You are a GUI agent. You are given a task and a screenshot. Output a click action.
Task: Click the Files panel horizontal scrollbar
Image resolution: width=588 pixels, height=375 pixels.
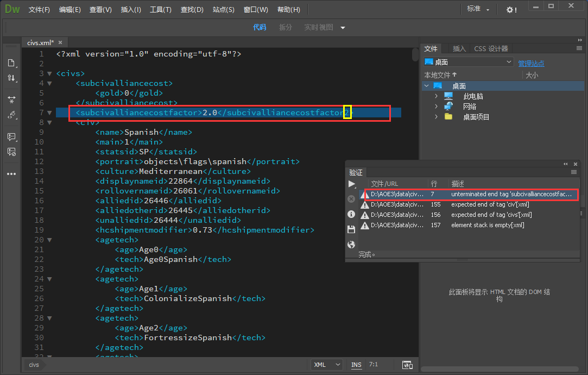coord(500,368)
